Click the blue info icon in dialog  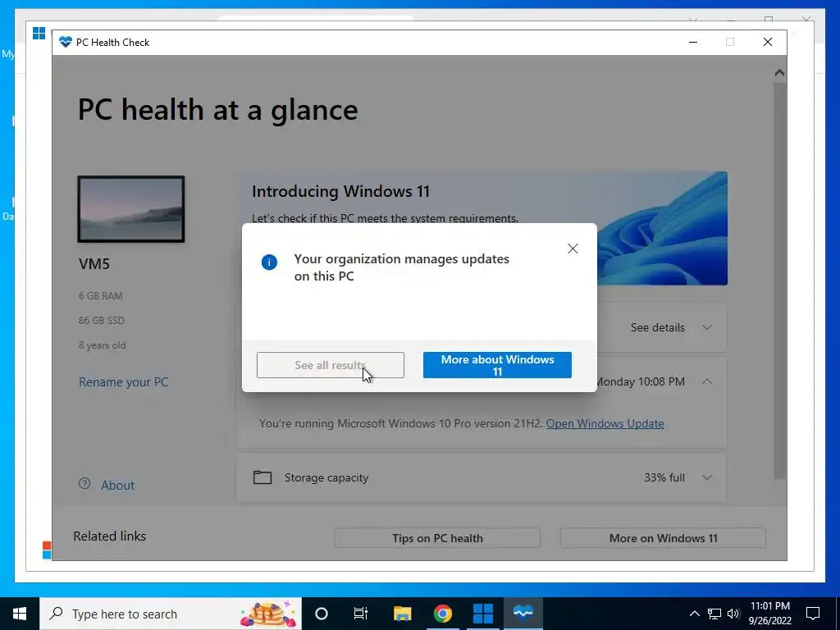(269, 262)
